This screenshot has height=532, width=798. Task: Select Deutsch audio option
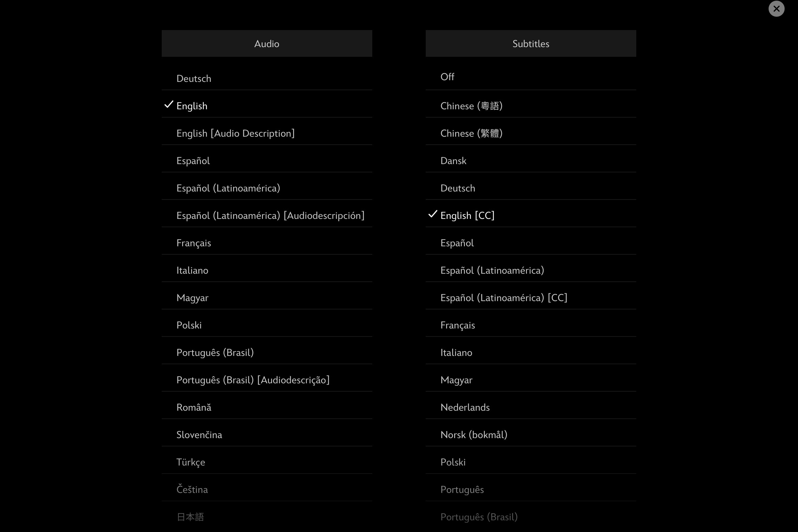[194, 79]
